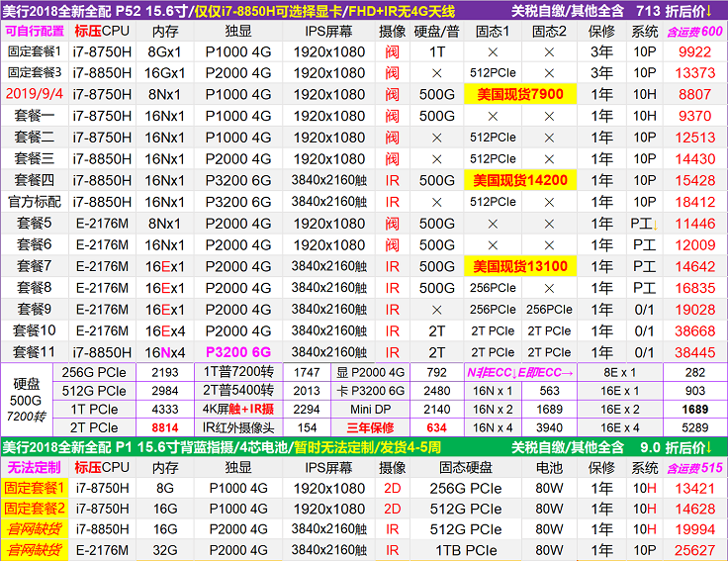
Task: Select price cell 9370
Action: point(694,116)
